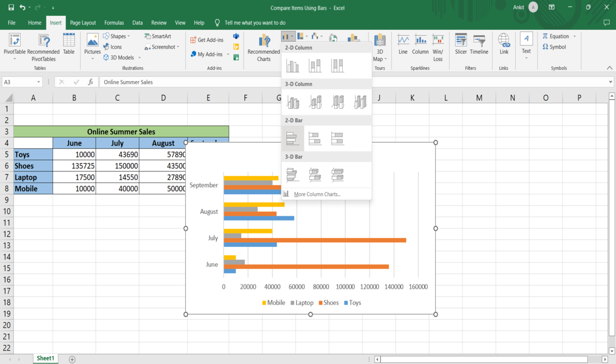This screenshot has width=616, height=364.
Task: Open the Review ribbon tab
Action: 158,22
